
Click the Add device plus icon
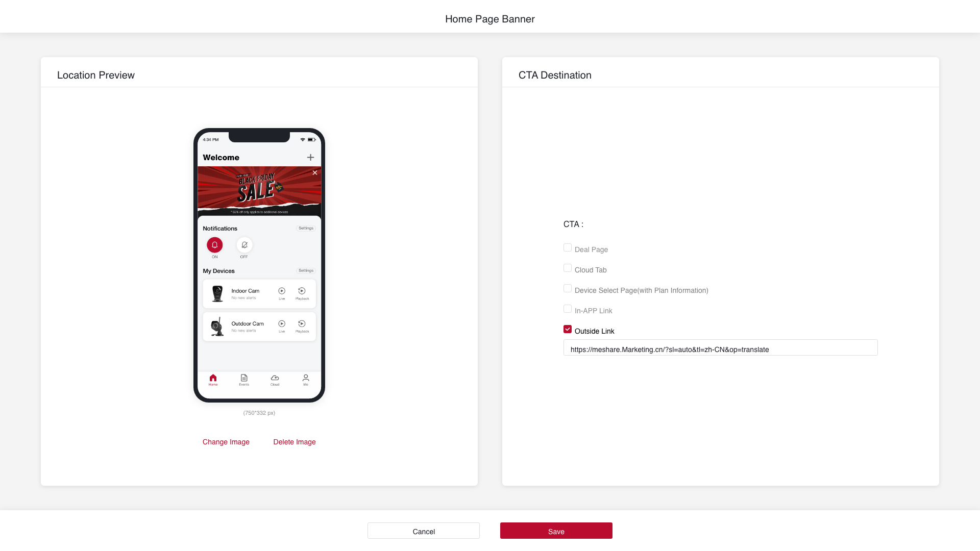[x=310, y=157]
